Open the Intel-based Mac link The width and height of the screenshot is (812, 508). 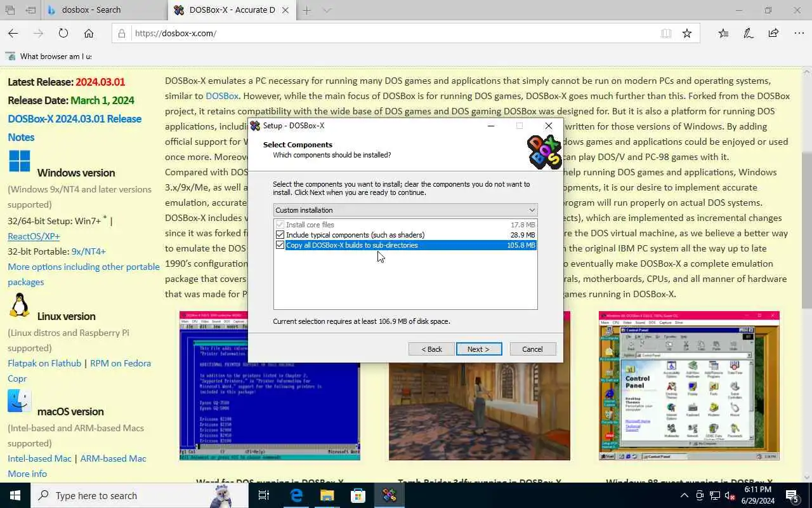click(x=39, y=458)
